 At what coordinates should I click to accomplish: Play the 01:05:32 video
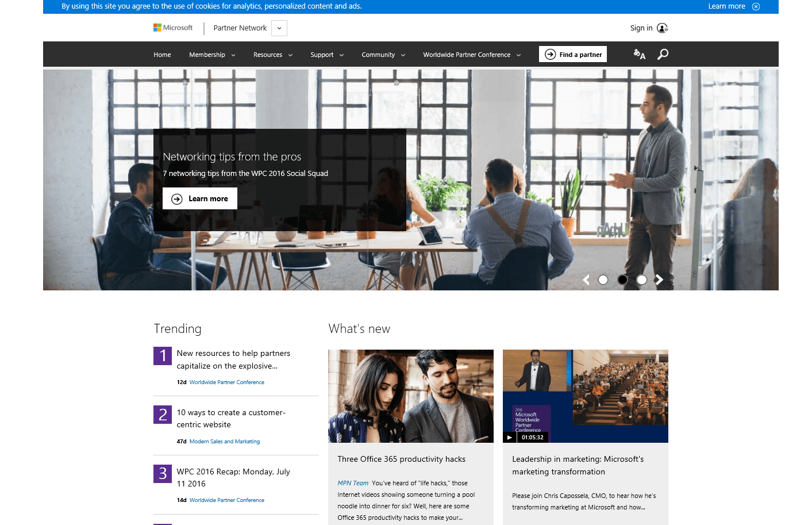point(510,438)
